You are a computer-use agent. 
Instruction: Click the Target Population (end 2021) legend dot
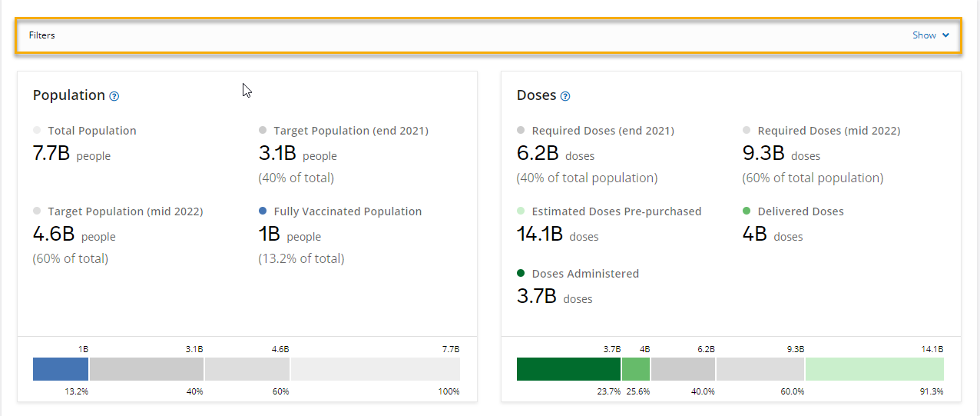click(x=263, y=131)
